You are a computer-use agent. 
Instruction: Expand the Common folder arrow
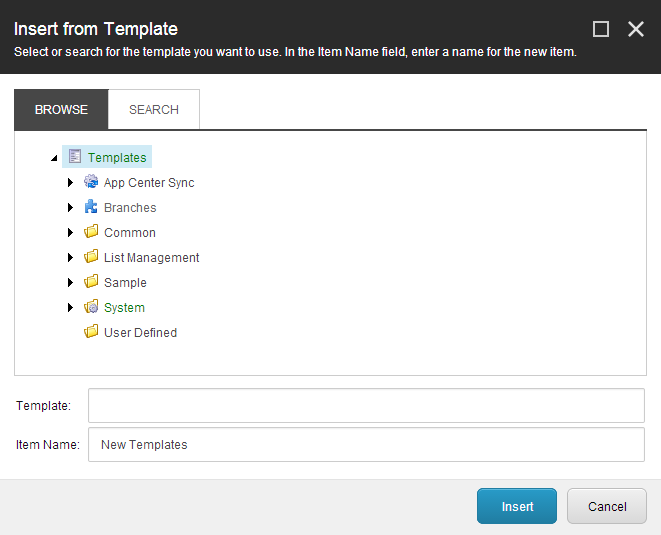(70, 232)
